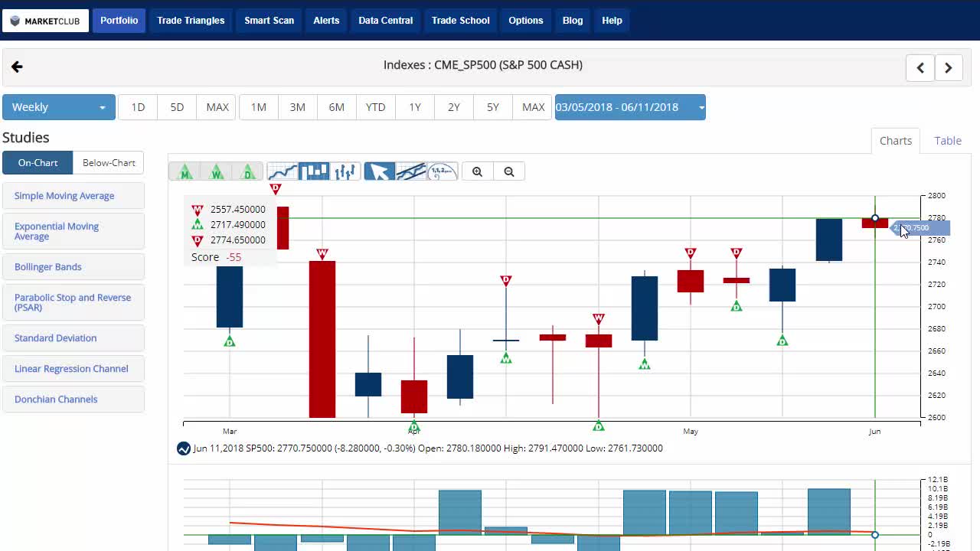
Task: Set chart range to 3M
Action: coord(298,107)
